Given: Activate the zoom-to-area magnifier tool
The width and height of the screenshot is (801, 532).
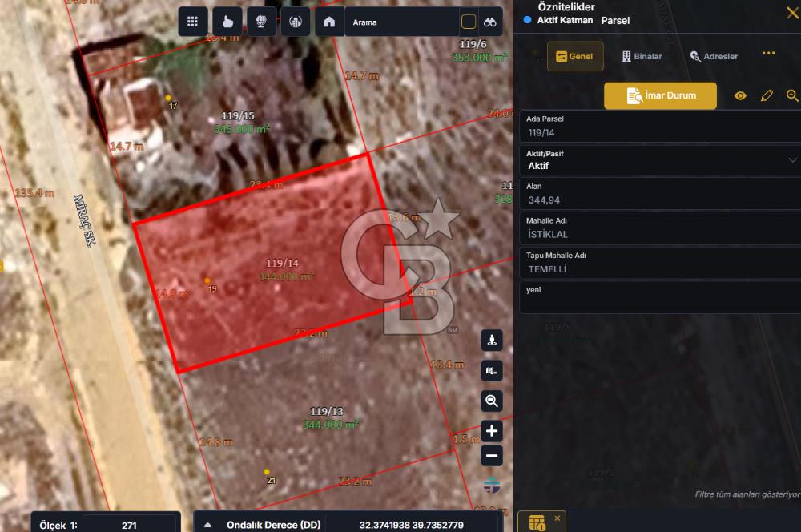Looking at the screenshot, I should pos(492,401).
